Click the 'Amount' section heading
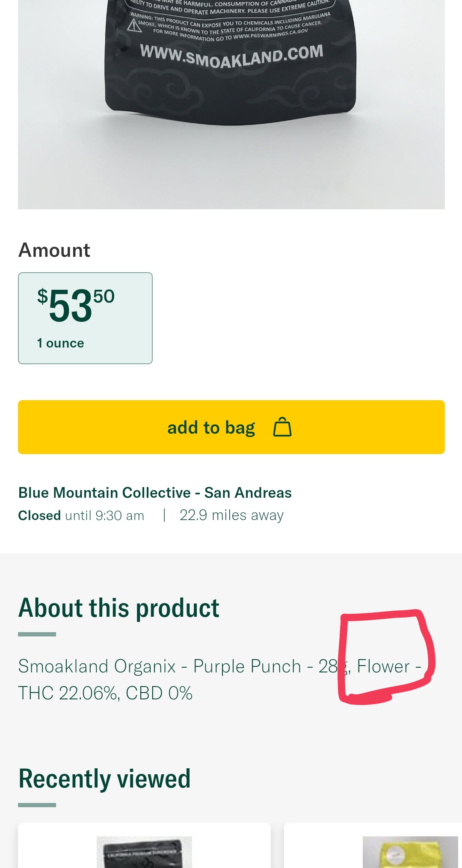Viewport: 462px width, 868px height. (54, 250)
